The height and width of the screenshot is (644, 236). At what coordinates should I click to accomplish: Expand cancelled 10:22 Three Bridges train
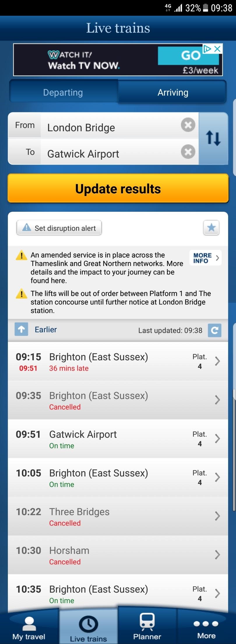(x=118, y=516)
